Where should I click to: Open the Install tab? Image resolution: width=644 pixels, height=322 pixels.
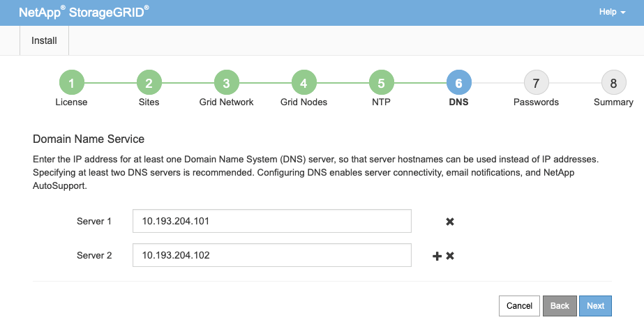click(44, 40)
